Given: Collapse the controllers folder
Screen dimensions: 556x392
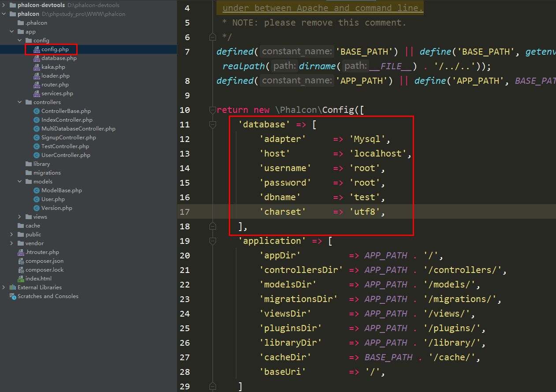Looking at the screenshot, I should [x=20, y=102].
